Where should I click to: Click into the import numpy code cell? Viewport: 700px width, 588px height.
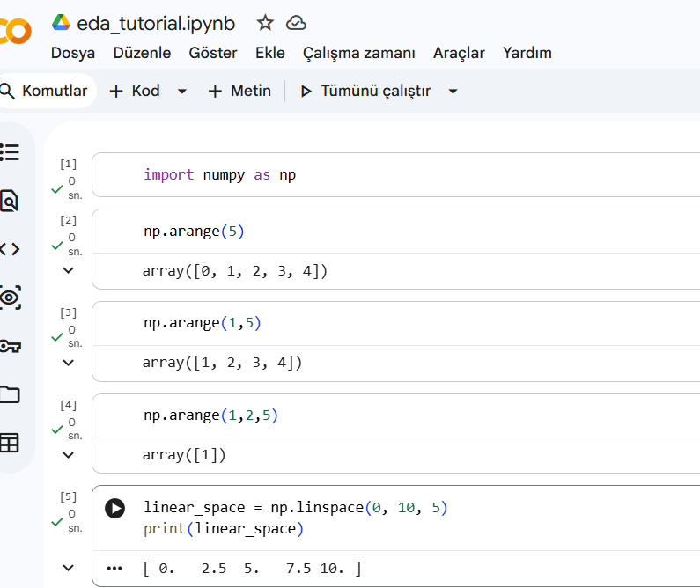coord(395,174)
